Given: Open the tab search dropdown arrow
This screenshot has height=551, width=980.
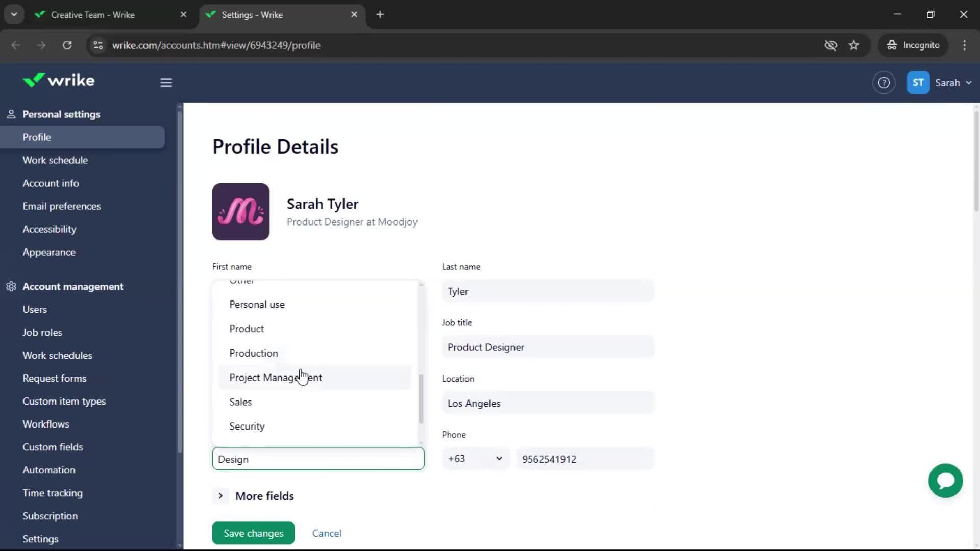Looking at the screenshot, I should [14, 15].
